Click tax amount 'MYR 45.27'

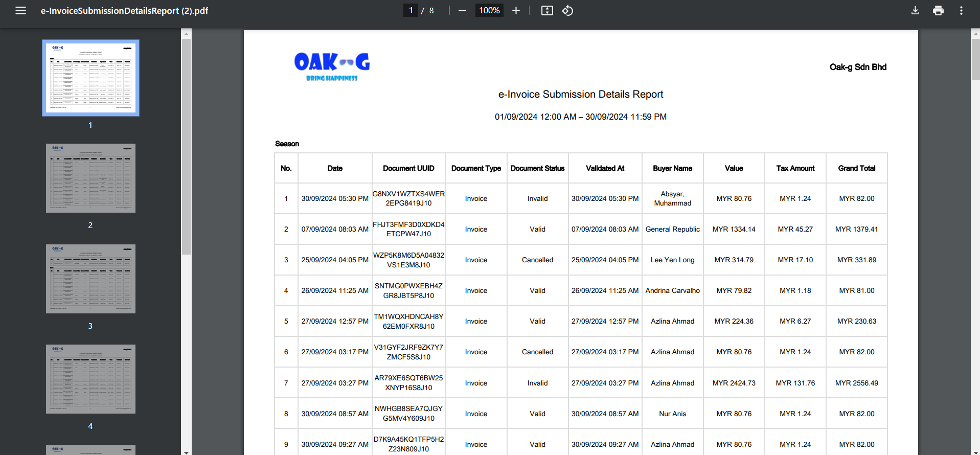[795, 229]
